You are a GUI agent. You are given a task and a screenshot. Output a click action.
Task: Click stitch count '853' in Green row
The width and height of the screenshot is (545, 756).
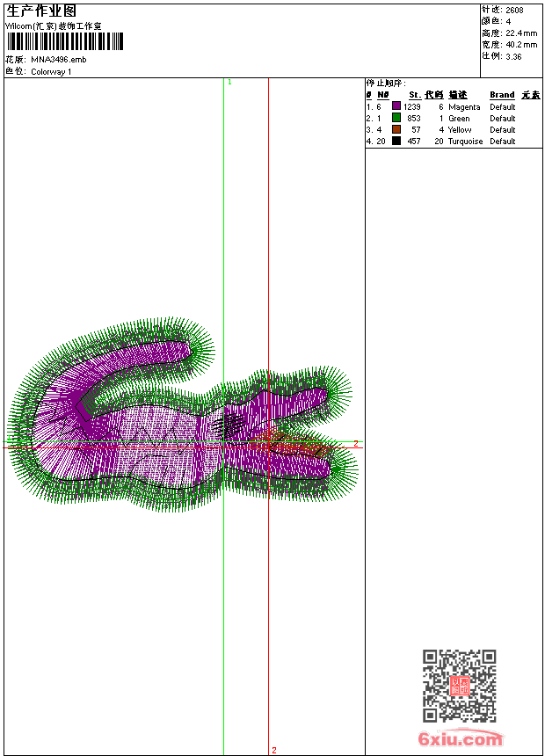coord(414,119)
